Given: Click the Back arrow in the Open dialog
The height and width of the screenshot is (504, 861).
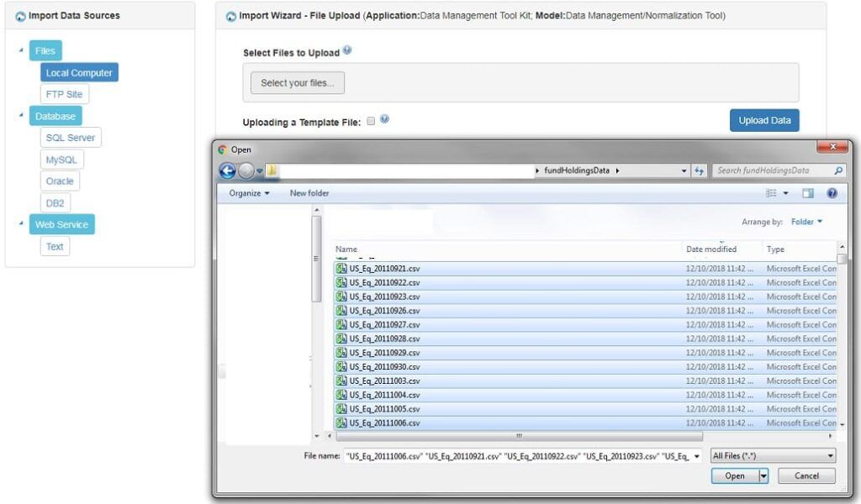Looking at the screenshot, I should click(227, 171).
